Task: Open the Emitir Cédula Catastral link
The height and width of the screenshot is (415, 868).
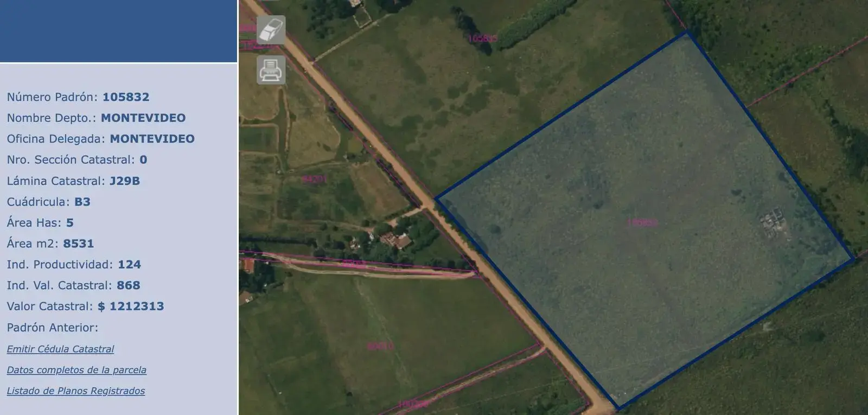Action: (60, 349)
